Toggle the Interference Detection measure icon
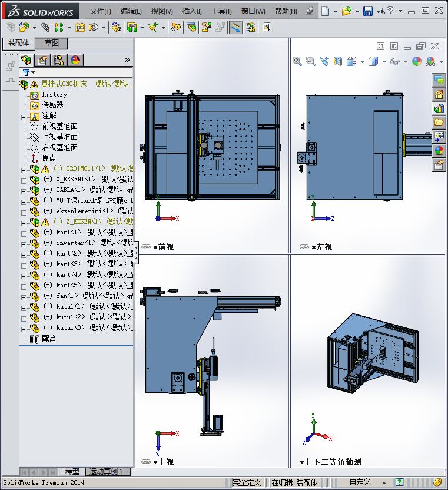Screen dimensions: 448x490 (235, 27)
